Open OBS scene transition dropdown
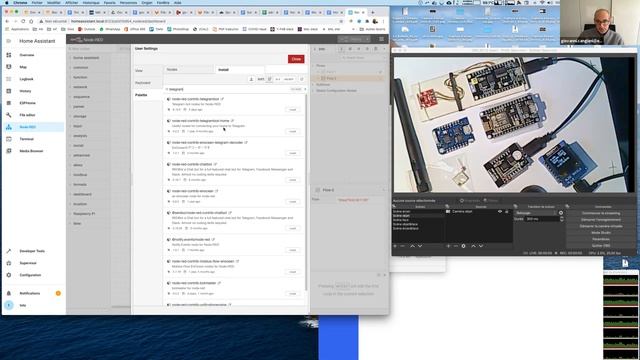Image resolution: width=640 pixels, height=360 pixels. [536, 213]
